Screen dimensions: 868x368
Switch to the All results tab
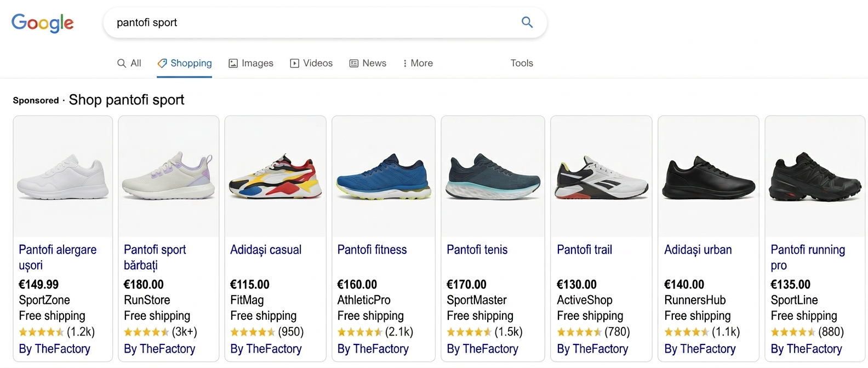(x=129, y=63)
